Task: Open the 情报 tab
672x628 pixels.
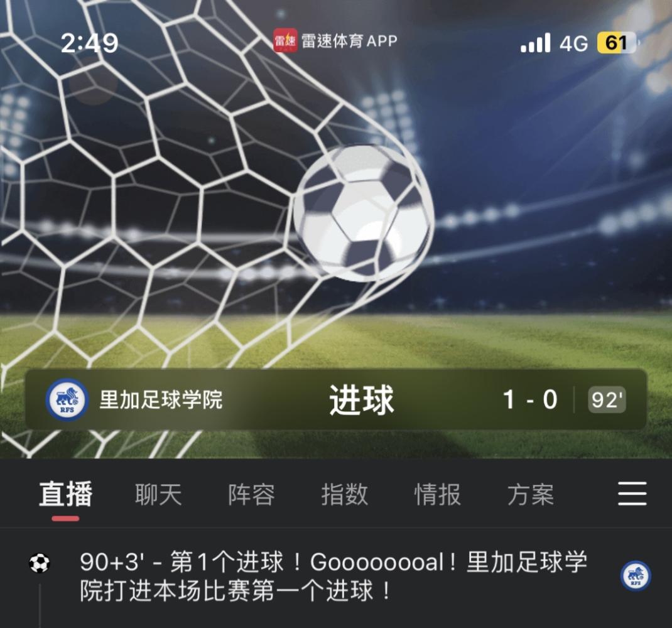Action: 438,494
